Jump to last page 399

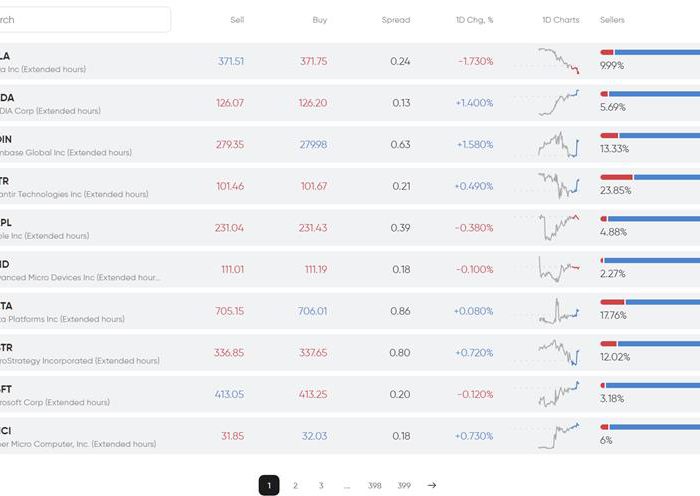[404, 485]
